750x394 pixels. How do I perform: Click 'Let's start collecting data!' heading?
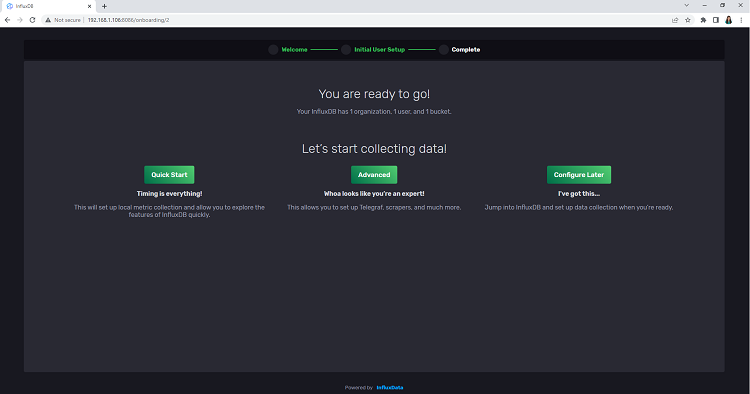point(374,149)
